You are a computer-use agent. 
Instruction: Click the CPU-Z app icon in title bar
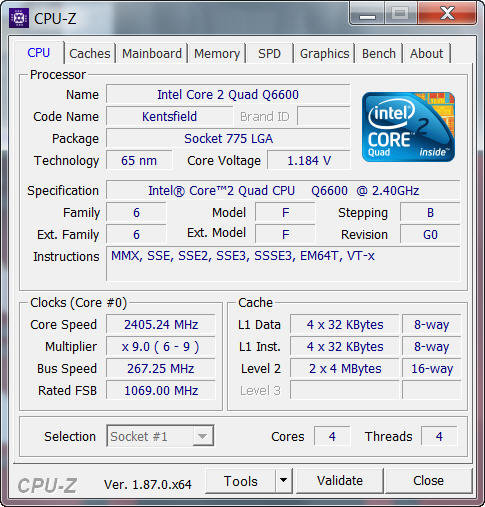pyautogui.click(x=19, y=18)
